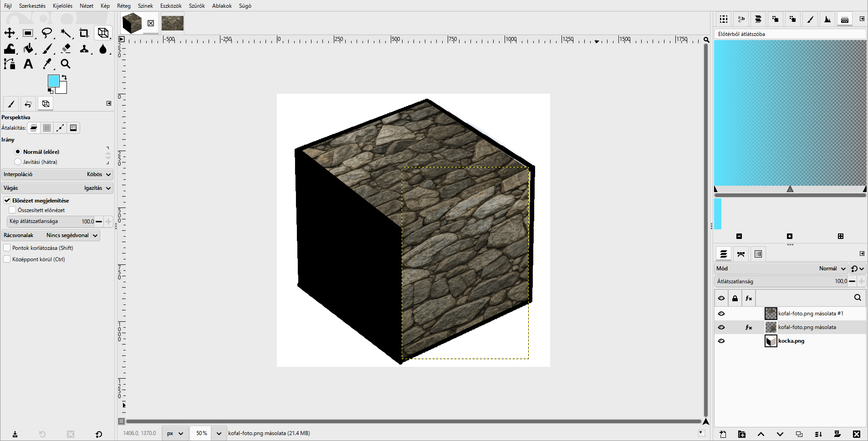This screenshot has width=868, height=441.
Task: Delete the layer using the bottom-right X icon
Action: coord(857,434)
